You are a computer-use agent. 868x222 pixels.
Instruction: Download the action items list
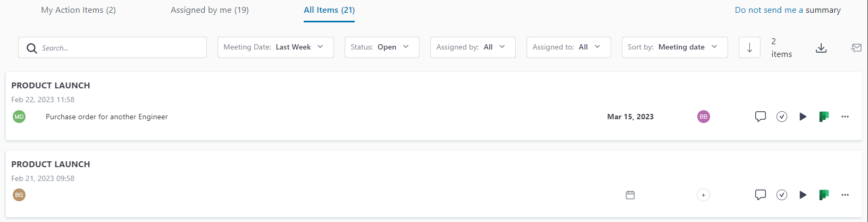(x=821, y=48)
